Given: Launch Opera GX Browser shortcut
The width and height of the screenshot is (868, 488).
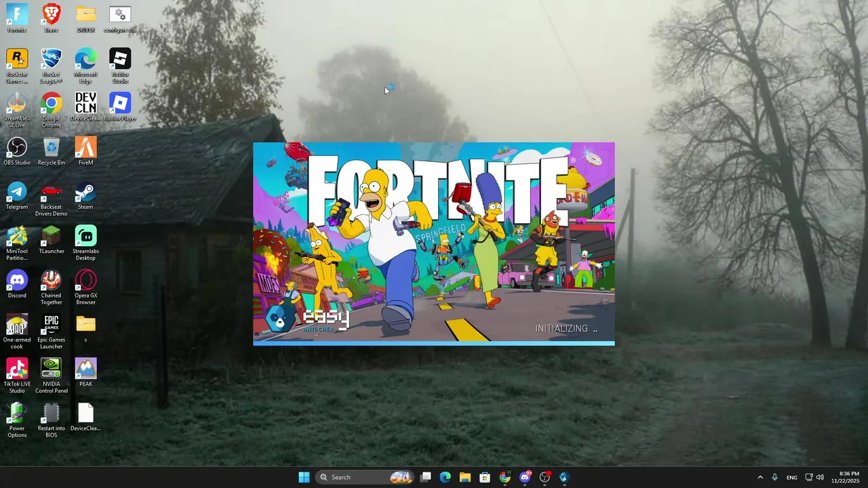Looking at the screenshot, I should 85,287.
